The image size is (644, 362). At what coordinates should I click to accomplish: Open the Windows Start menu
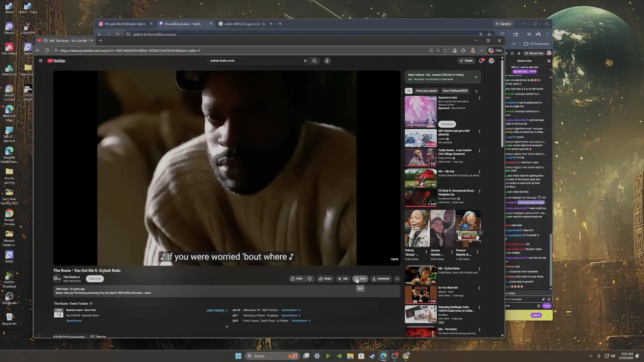(x=238, y=356)
